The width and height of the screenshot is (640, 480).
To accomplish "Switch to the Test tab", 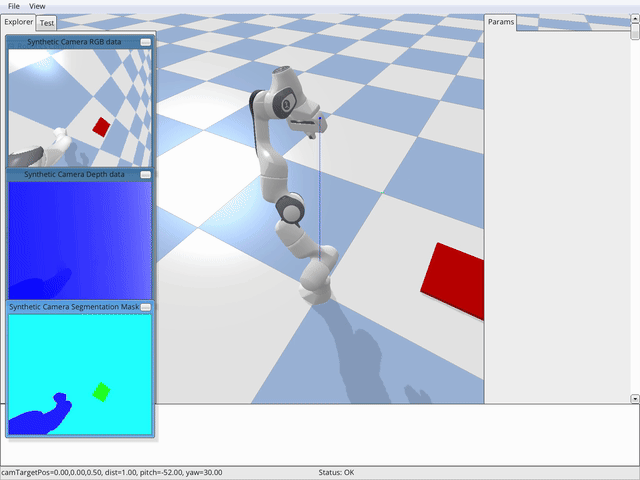I will pyautogui.click(x=47, y=23).
